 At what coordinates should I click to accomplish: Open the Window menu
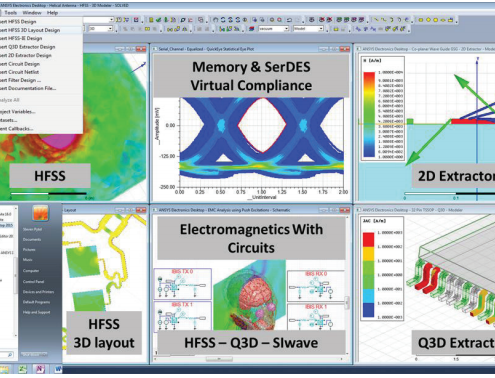(x=32, y=13)
